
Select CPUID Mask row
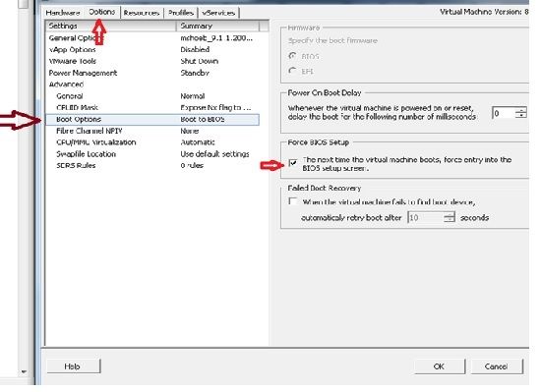(152, 107)
